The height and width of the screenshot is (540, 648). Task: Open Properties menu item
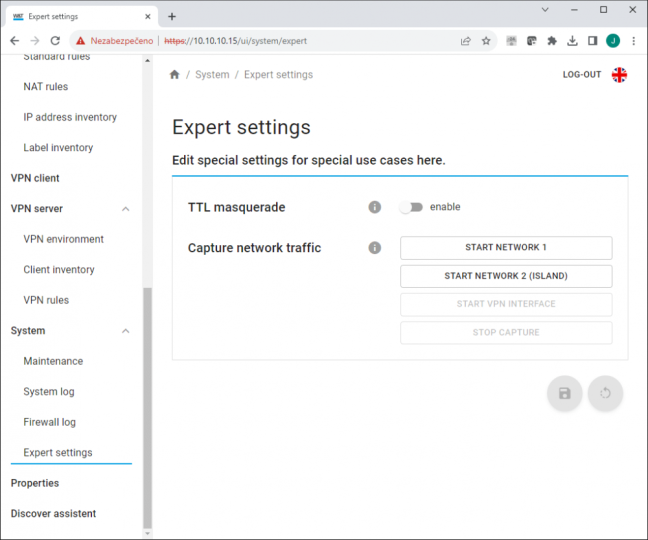point(35,483)
